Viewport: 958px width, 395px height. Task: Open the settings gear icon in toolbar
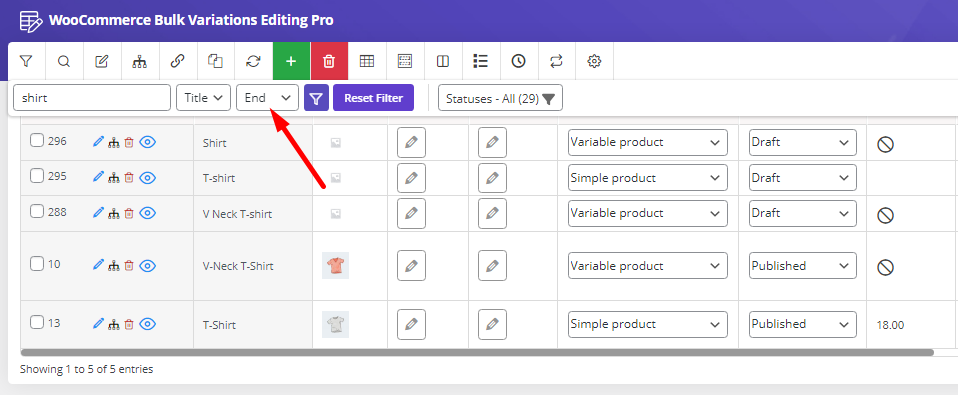click(594, 61)
